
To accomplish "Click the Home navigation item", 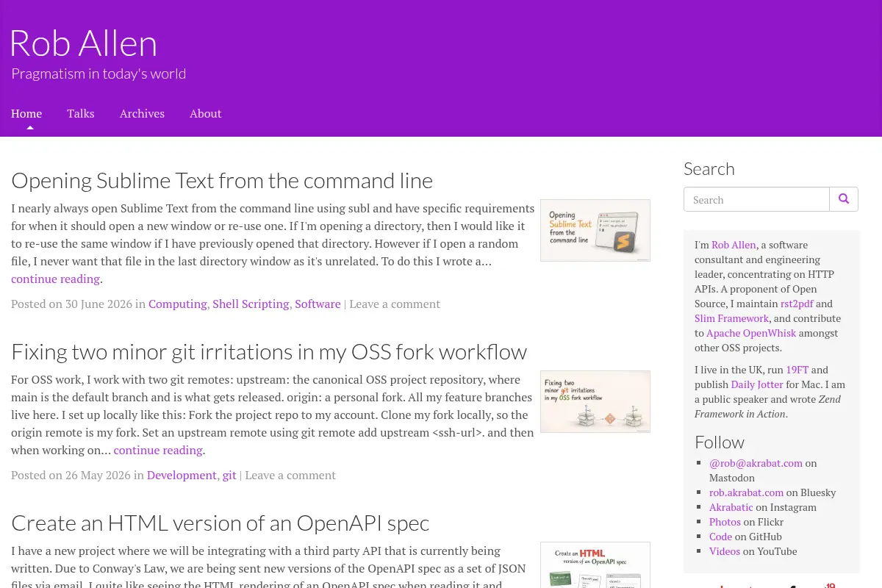I will click(x=26, y=113).
